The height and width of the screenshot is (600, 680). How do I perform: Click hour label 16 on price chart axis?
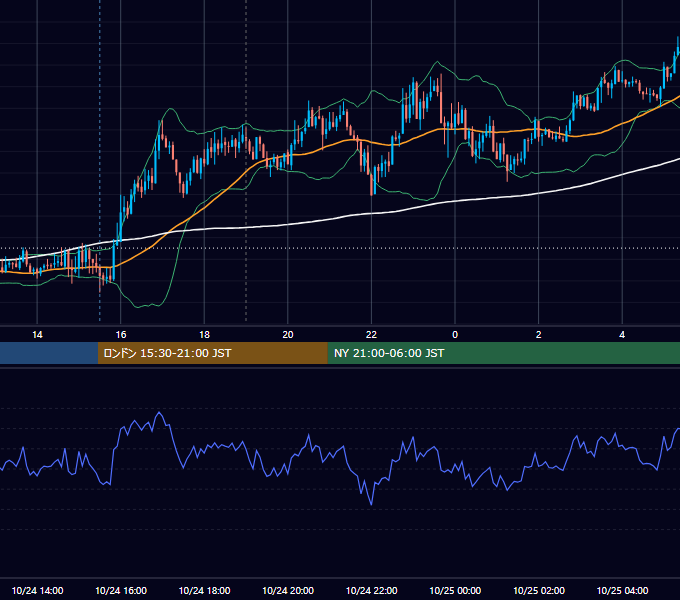(121, 335)
